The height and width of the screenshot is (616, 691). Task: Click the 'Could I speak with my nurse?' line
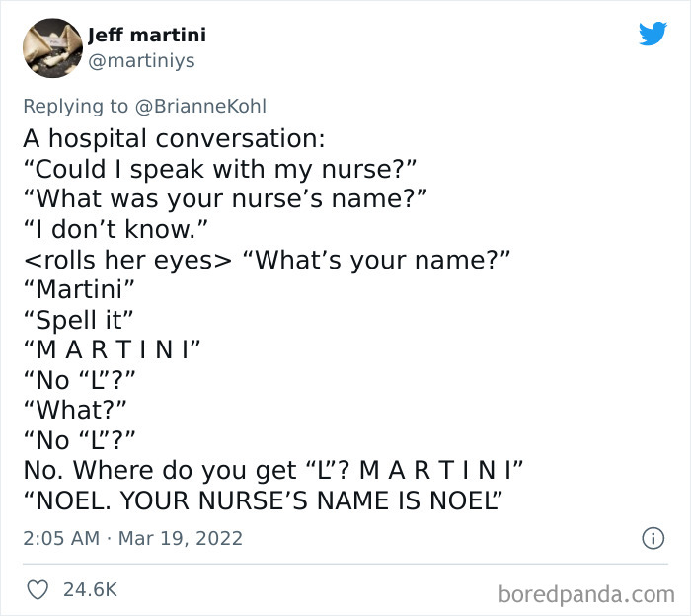(x=220, y=169)
